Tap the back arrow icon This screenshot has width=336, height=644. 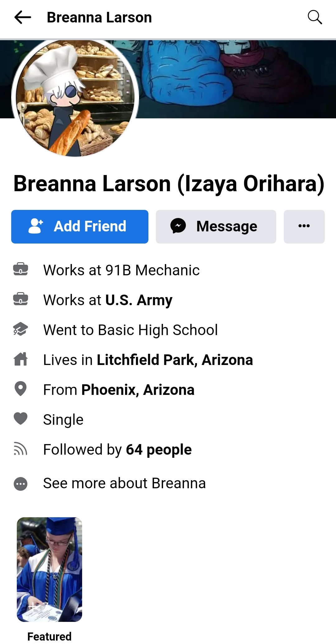click(x=23, y=17)
